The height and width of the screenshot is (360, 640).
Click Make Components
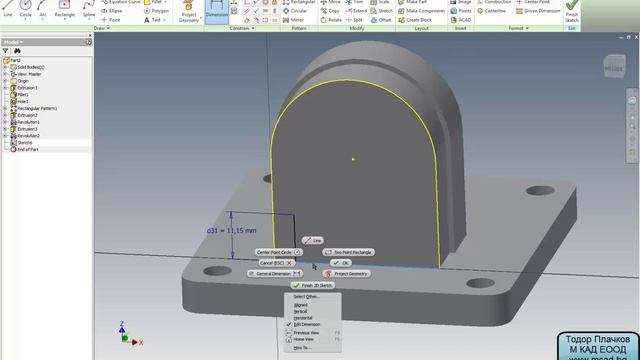[x=422, y=11]
